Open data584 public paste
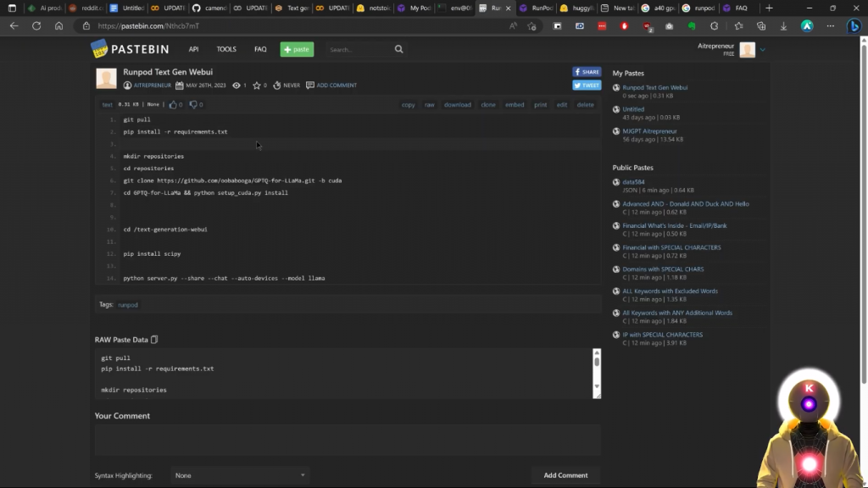Screen dimensions: 868x488 tap(633, 181)
